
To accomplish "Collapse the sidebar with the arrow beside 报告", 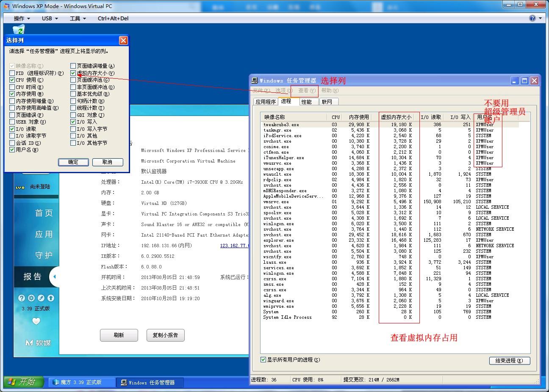I will pyautogui.click(x=54, y=276).
